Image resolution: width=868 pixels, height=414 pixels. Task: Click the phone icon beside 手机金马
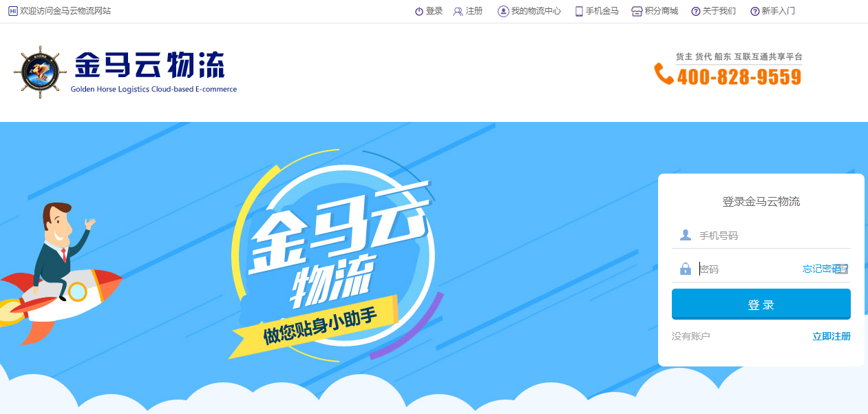579,11
